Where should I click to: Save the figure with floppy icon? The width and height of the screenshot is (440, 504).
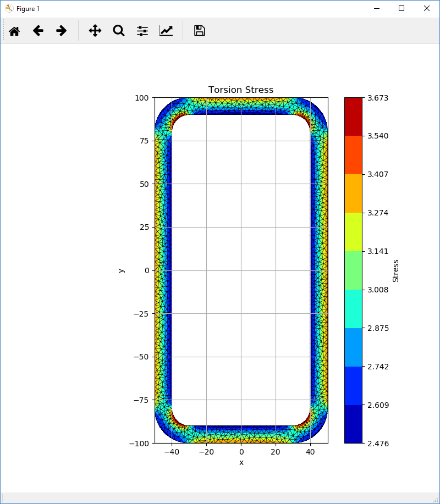pos(200,31)
